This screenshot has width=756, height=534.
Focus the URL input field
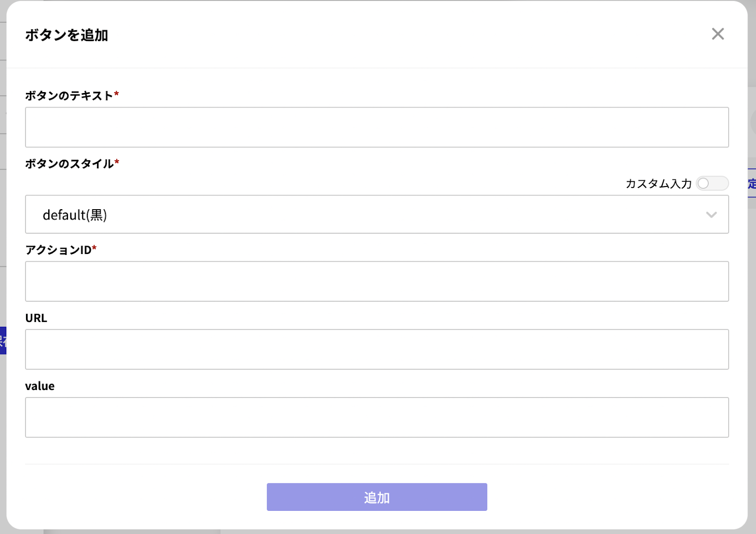tap(377, 349)
